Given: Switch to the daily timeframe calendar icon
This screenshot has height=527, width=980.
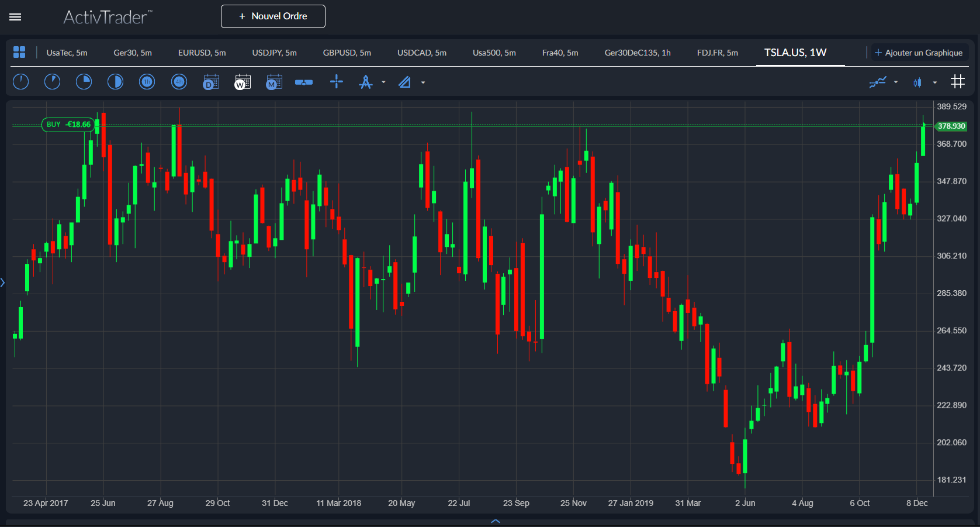Looking at the screenshot, I should (x=211, y=82).
